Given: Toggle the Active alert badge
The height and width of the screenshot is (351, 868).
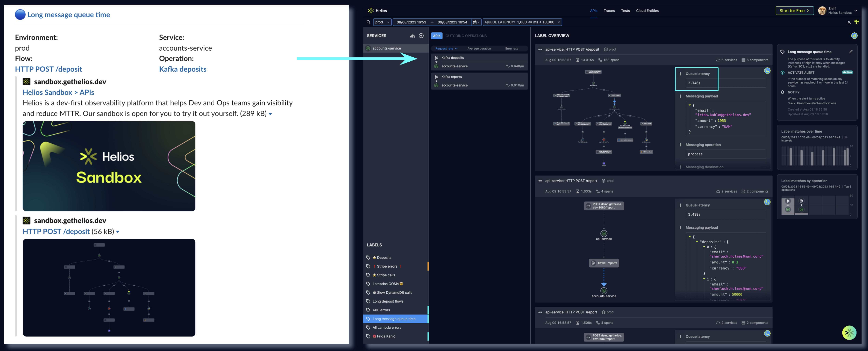Looking at the screenshot, I should (847, 73).
